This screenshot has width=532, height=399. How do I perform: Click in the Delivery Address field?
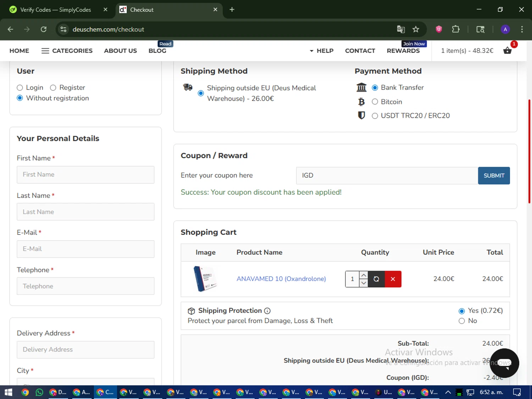tap(85, 350)
